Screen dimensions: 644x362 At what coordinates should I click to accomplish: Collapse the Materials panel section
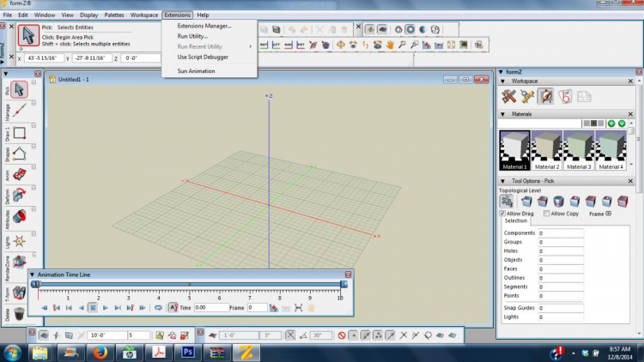pyautogui.click(x=504, y=113)
